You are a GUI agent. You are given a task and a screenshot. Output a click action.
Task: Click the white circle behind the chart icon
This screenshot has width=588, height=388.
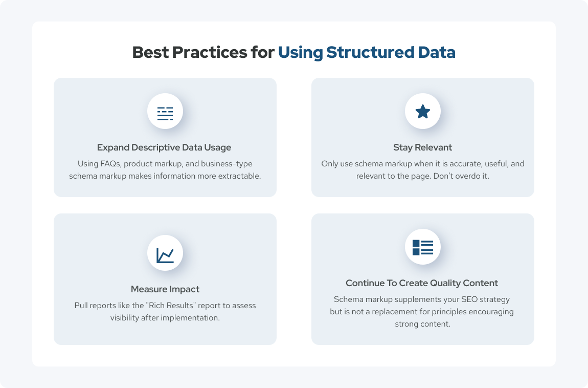coord(165,253)
